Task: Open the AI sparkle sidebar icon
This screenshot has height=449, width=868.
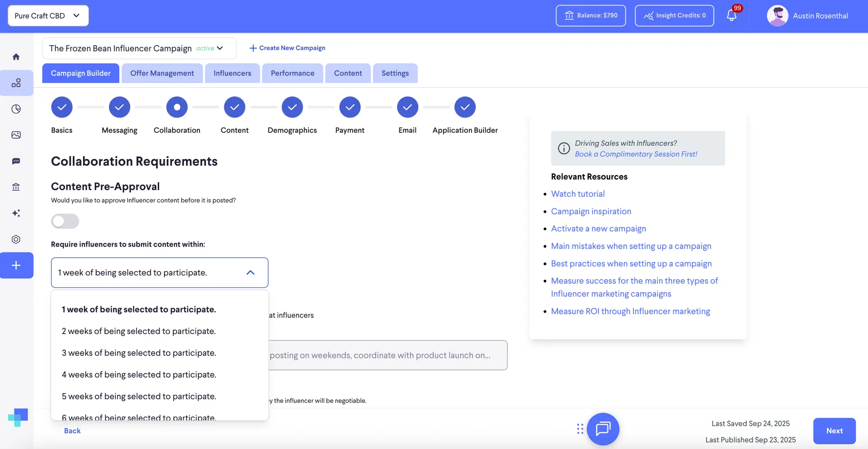Action: tap(16, 213)
